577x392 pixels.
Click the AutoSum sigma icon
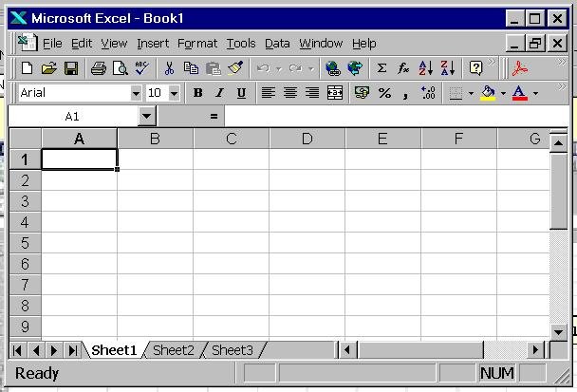pos(382,68)
